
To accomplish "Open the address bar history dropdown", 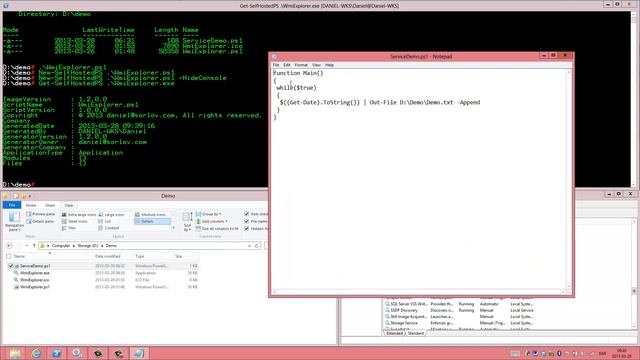I will click(249, 246).
